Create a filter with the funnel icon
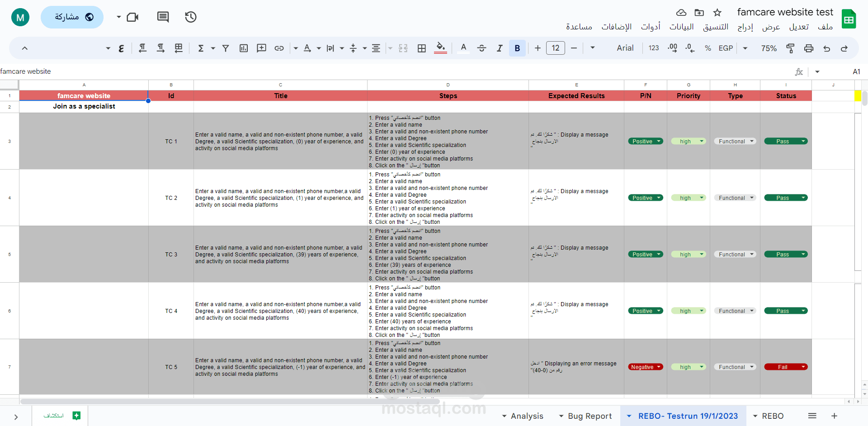 (x=226, y=48)
